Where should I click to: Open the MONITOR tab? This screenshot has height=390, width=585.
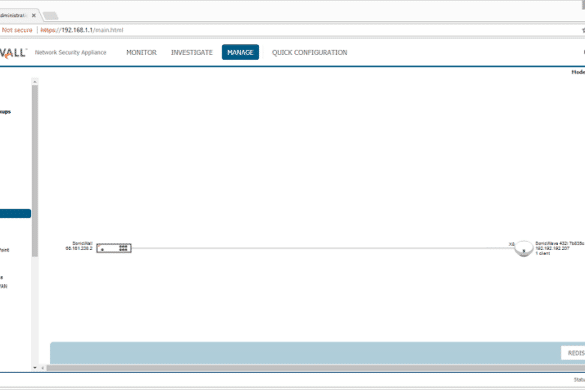[141, 53]
